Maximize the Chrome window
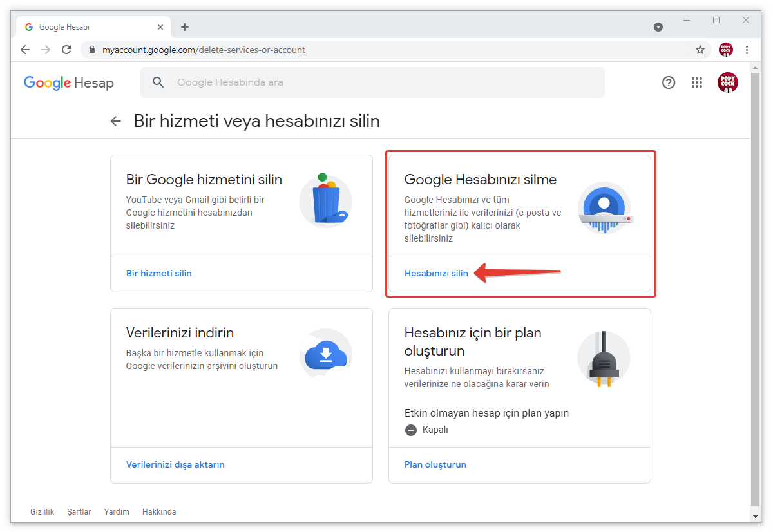773x532 pixels. tap(716, 21)
